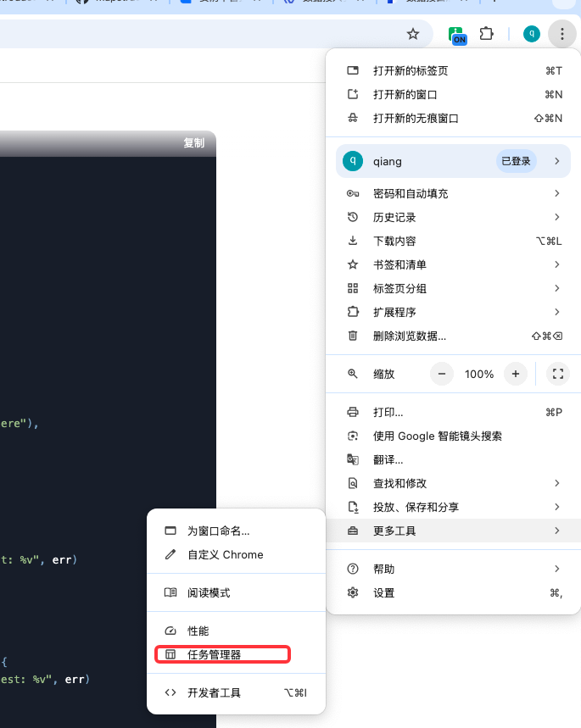The height and width of the screenshot is (728, 581).
Task: Click the history clock icon
Action: (x=353, y=217)
